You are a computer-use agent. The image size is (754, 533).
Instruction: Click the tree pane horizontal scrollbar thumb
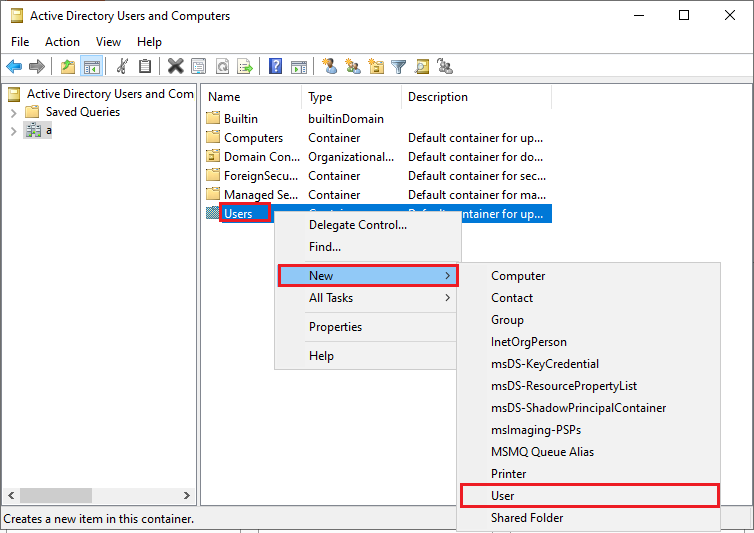coord(56,495)
